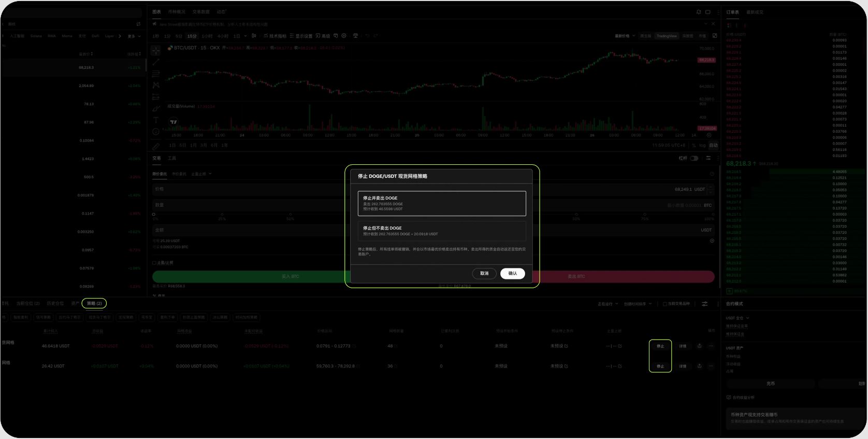The image size is (868, 439).
Task: Select the text annotation tool
Action: coord(155,120)
